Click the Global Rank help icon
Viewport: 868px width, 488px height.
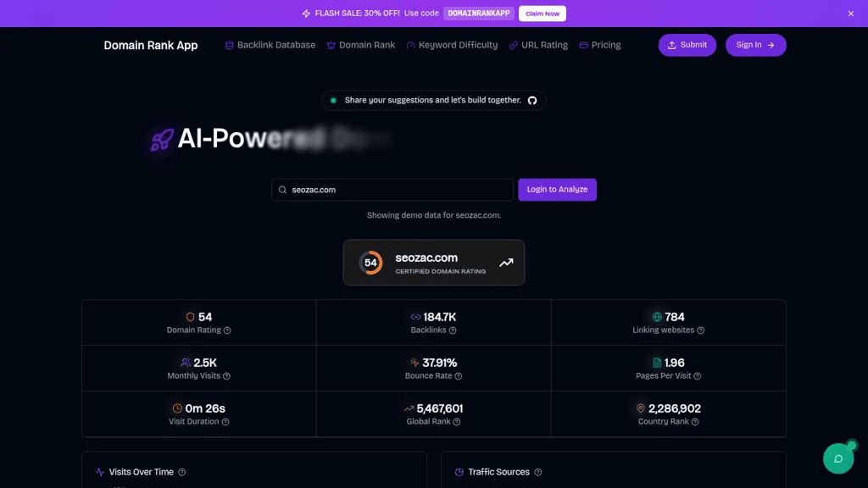click(x=457, y=422)
